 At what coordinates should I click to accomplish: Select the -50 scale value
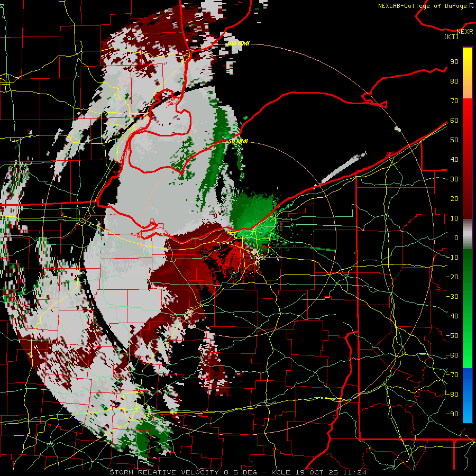pyautogui.click(x=452, y=336)
